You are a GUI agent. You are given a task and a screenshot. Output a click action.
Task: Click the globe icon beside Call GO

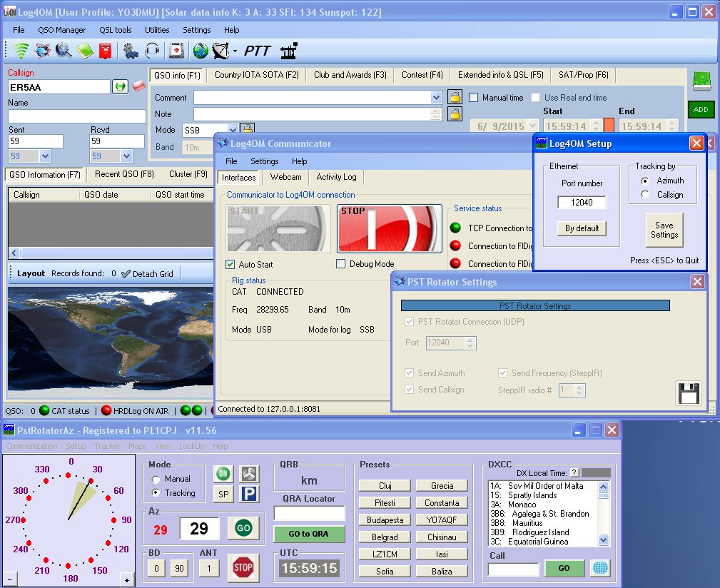click(x=600, y=568)
